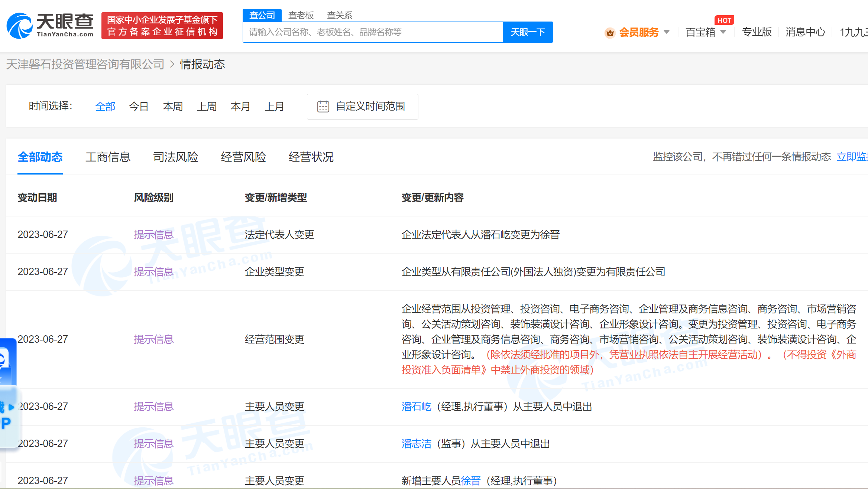Click the TianYanCha logo icon
The height and width of the screenshot is (489, 868).
(x=20, y=25)
